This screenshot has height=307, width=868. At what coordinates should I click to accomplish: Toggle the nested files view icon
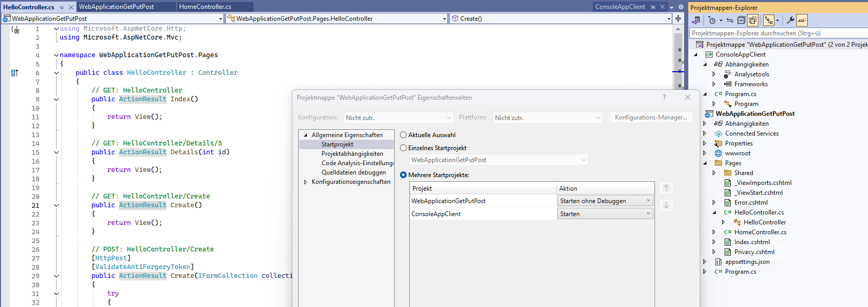coord(768,20)
